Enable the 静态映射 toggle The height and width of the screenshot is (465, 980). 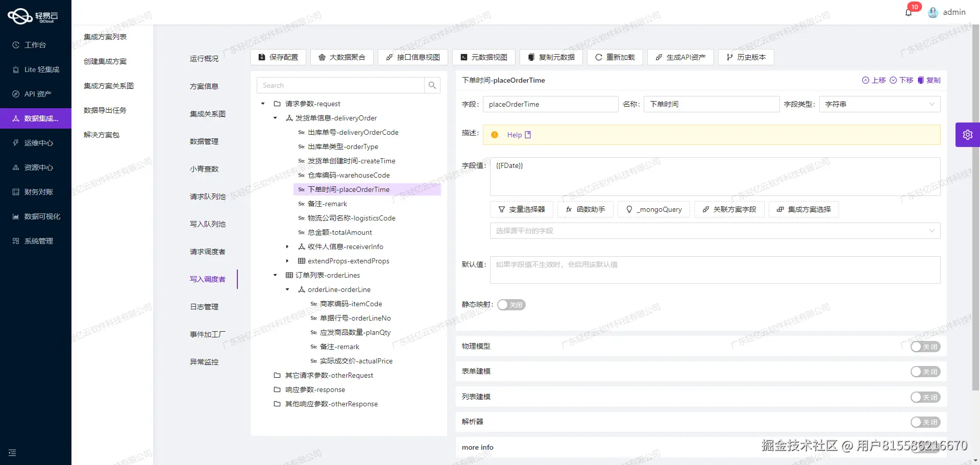(511, 304)
